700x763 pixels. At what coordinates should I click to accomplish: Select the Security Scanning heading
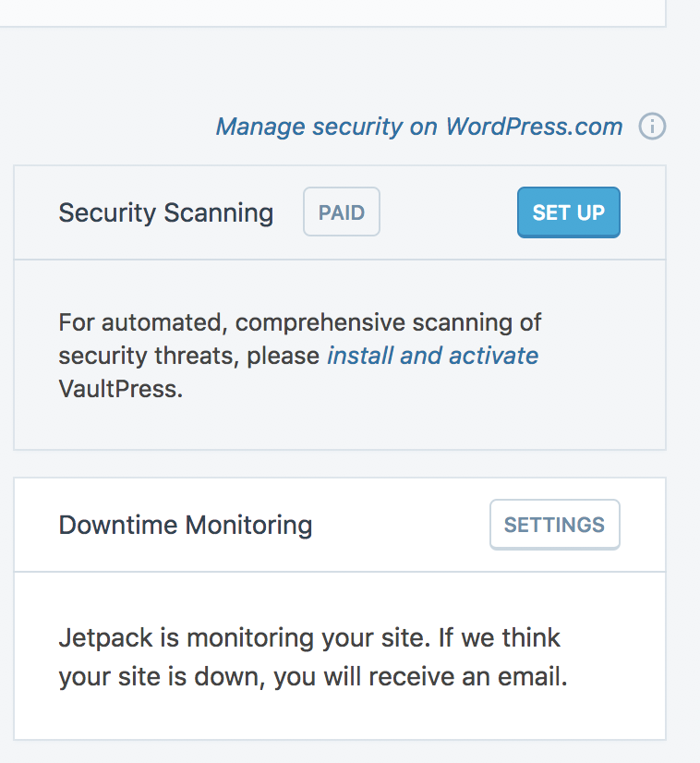click(x=166, y=213)
